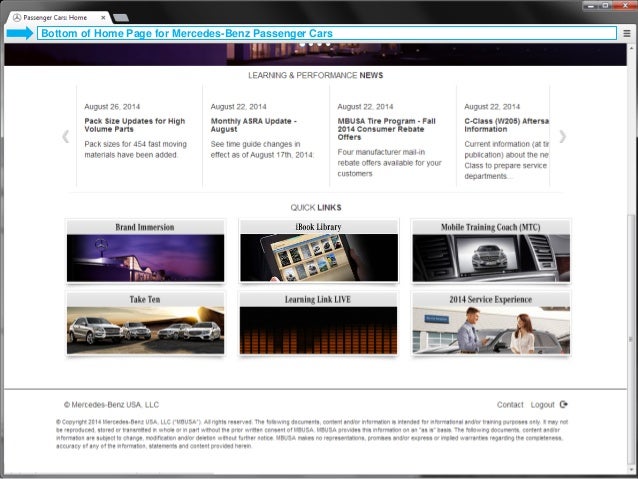This screenshot has height=479, width=638.
Task: Click 'See time guide changes in' text
Action: click(x=255, y=144)
